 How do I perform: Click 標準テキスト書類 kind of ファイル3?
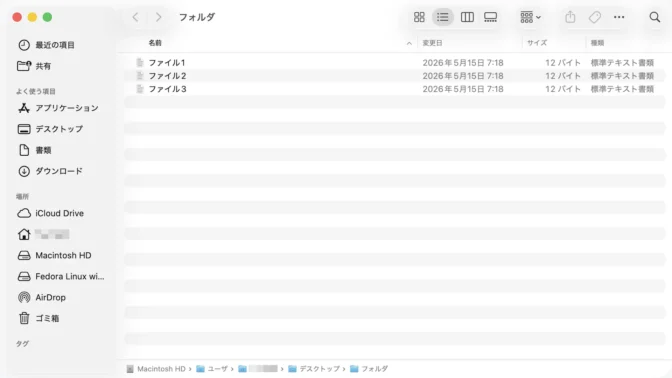pyautogui.click(x=622, y=89)
